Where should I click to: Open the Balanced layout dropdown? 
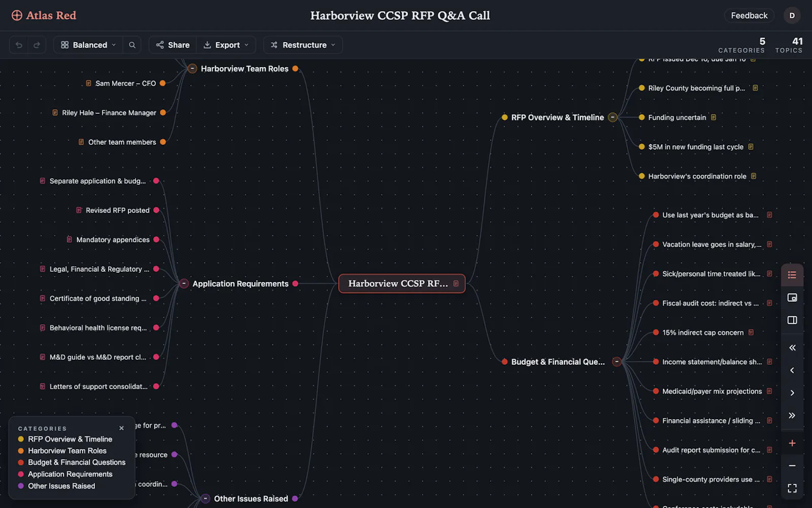pyautogui.click(x=88, y=45)
